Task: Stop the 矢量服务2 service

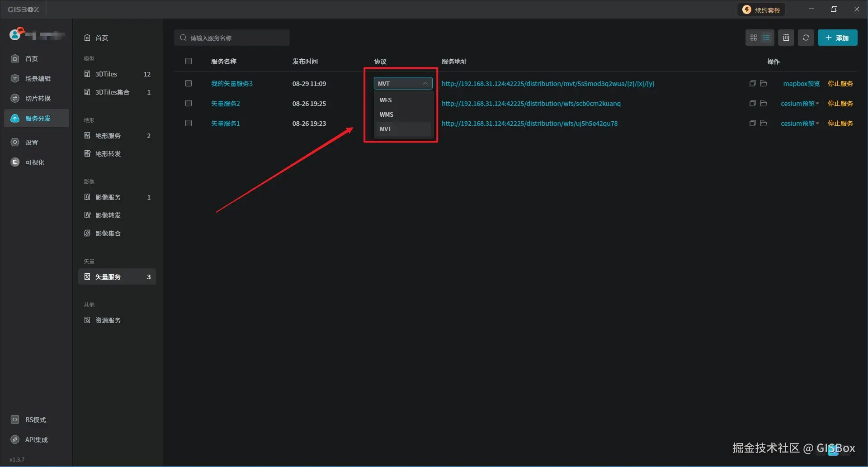Action: tap(840, 104)
